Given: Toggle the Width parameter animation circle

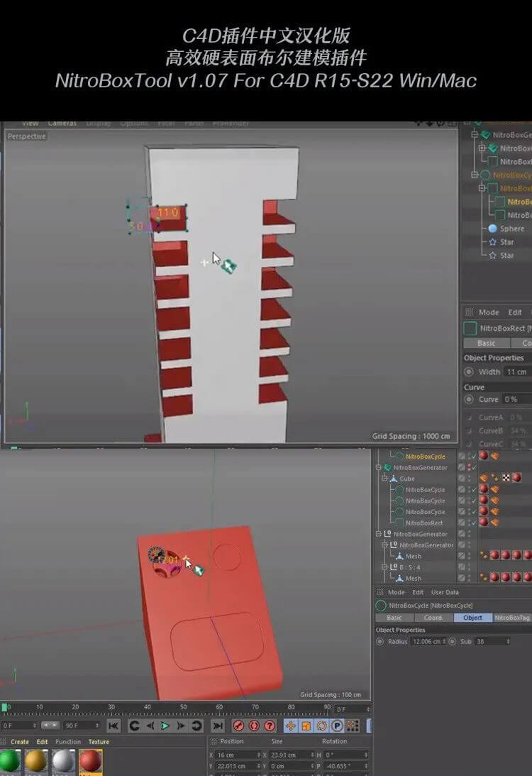Looking at the screenshot, I should tap(469, 372).
